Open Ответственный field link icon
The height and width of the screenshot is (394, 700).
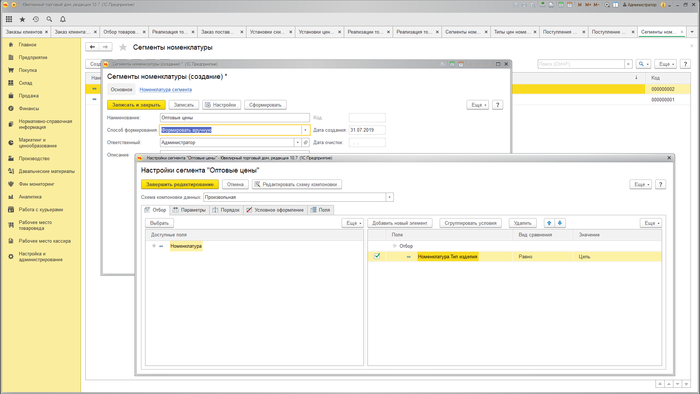pos(306,142)
